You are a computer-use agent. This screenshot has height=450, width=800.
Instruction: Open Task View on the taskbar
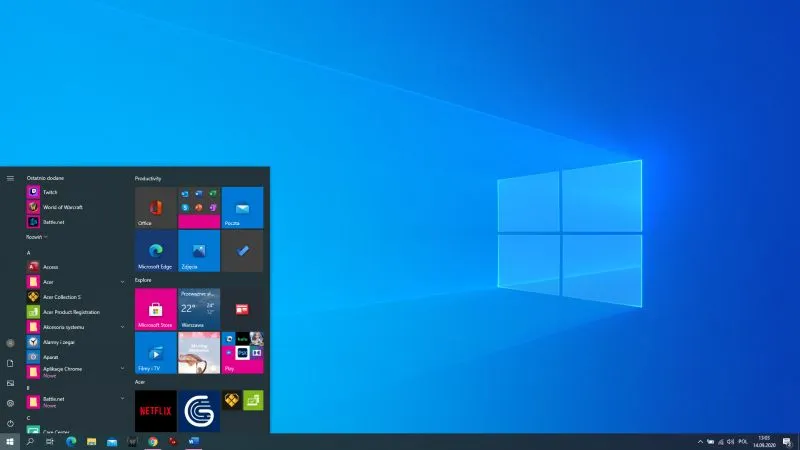(x=50, y=441)
